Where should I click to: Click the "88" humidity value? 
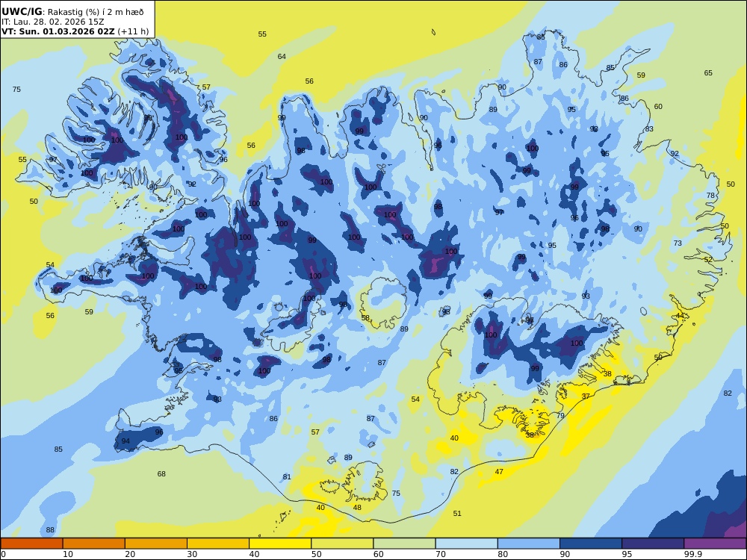coord(50,530)
